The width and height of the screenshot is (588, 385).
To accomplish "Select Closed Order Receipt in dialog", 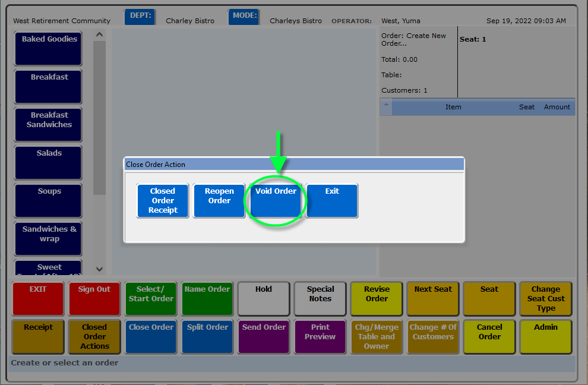I will pyautogui.click(x=163, y=201).
